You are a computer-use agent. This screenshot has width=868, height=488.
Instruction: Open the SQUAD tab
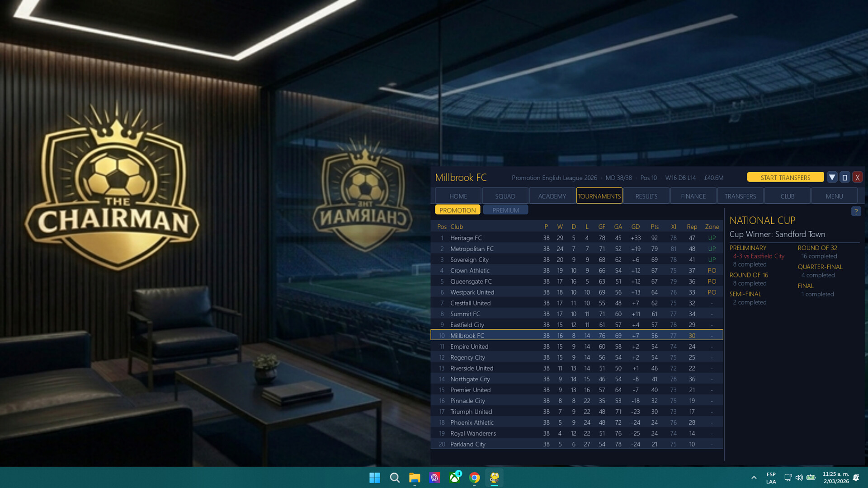tap(505, 196)
